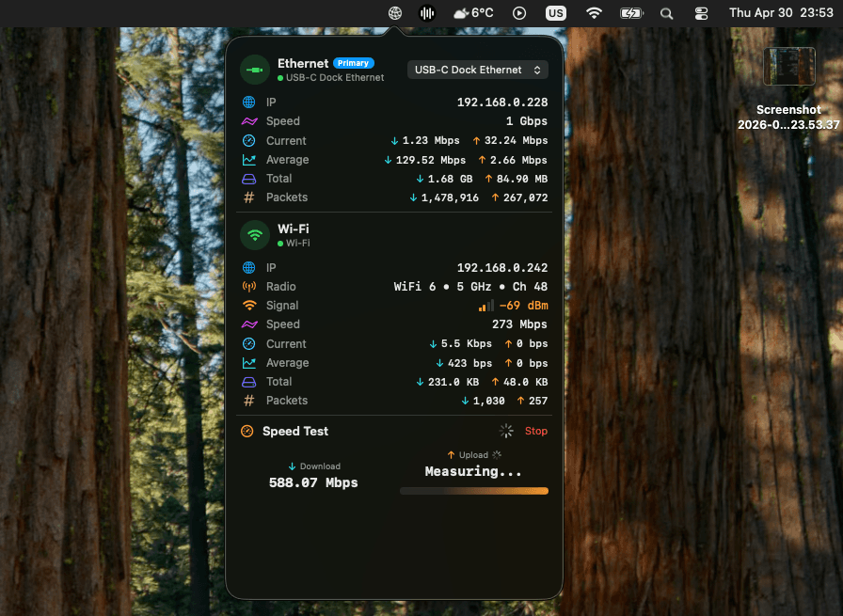Click the battery charging menu bar icon
This screenshot has width=843, height=616.
click(x=631, y=13)
